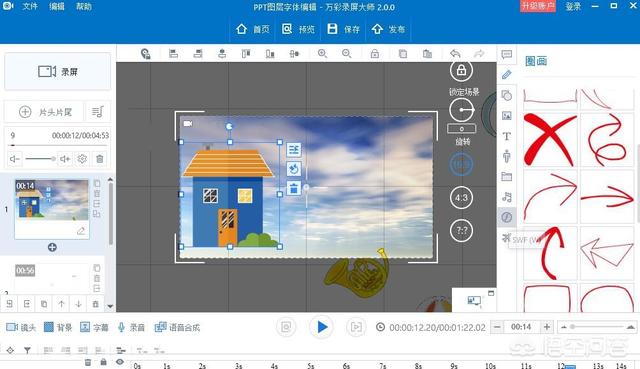Delete selected house using trash icon
The width and height of the screenshot is (640, 369).
point(293,188)
